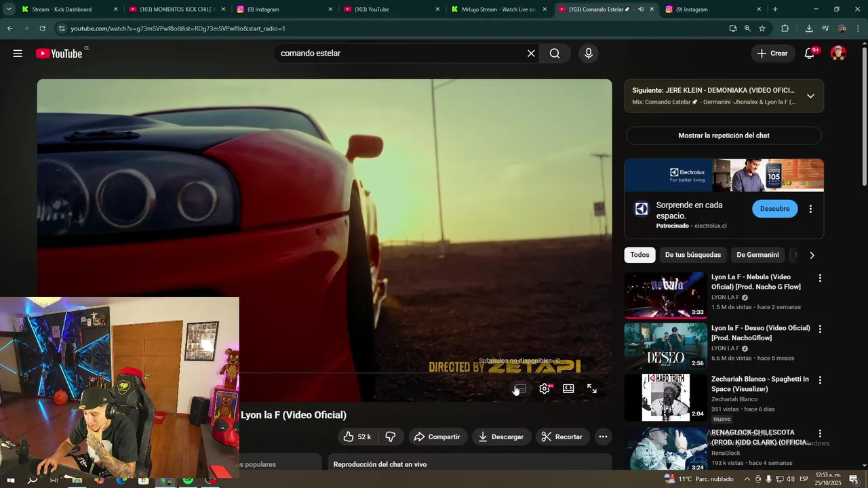The width and height of the screenshot is (868, 488).
Task: Dislike the video with thumbs down
Action: (x=390, y=436)
